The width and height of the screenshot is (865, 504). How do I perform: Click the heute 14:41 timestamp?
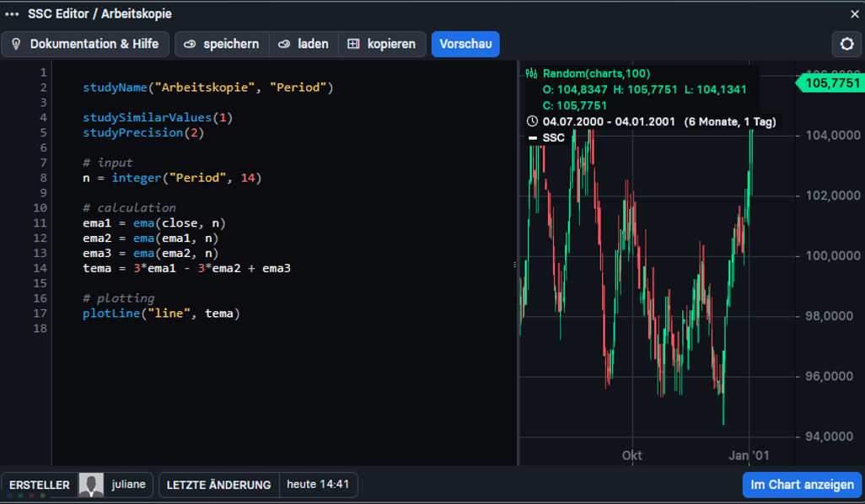click(318, 484)
